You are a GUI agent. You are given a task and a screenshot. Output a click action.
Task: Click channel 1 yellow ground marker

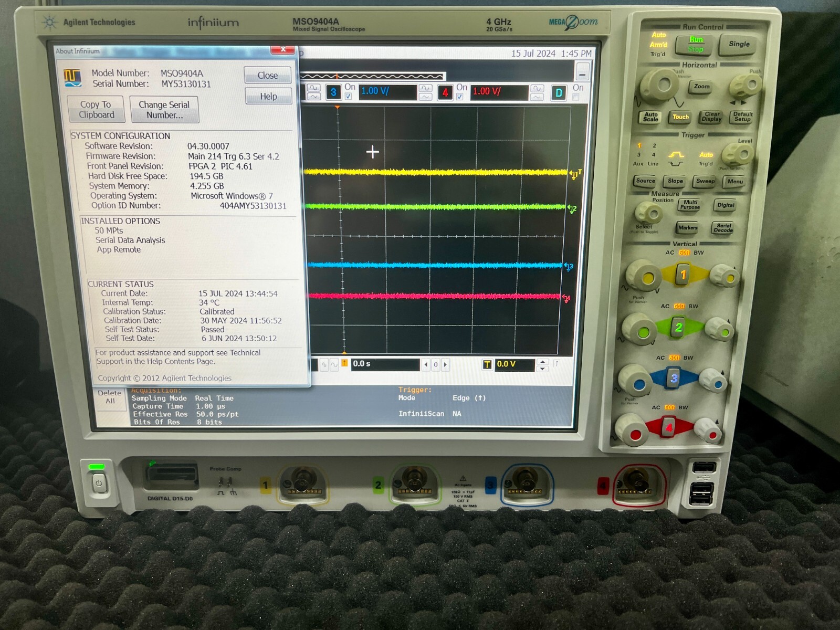click(x=574, y=174)
